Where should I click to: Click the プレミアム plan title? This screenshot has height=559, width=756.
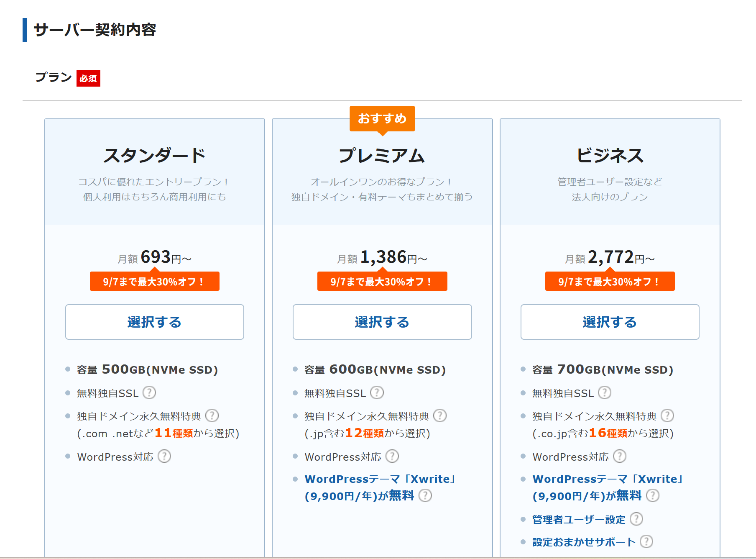(382, 156)
